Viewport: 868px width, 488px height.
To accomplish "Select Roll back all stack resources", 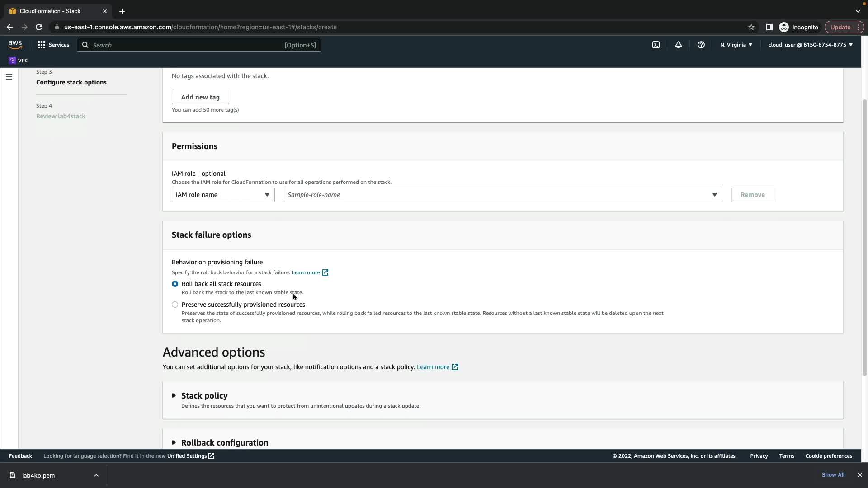I will [175, 284].
